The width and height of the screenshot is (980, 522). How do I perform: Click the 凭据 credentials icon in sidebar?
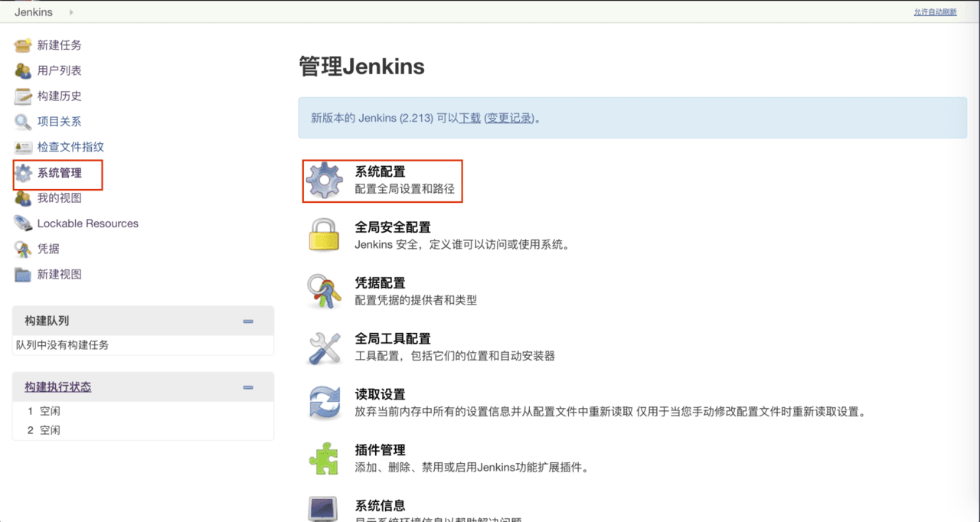pyautogui.click(x=23, y=249)
